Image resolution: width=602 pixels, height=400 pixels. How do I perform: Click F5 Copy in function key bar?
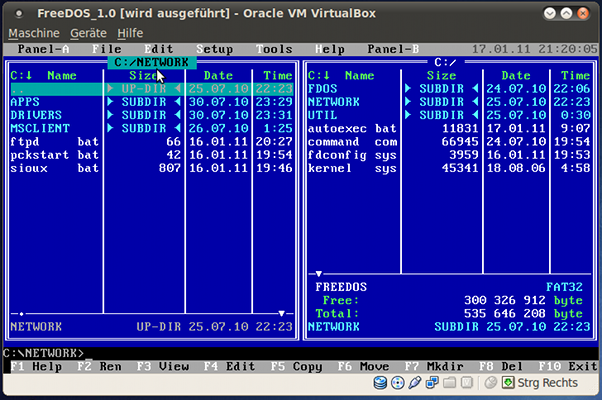[296, 367]
